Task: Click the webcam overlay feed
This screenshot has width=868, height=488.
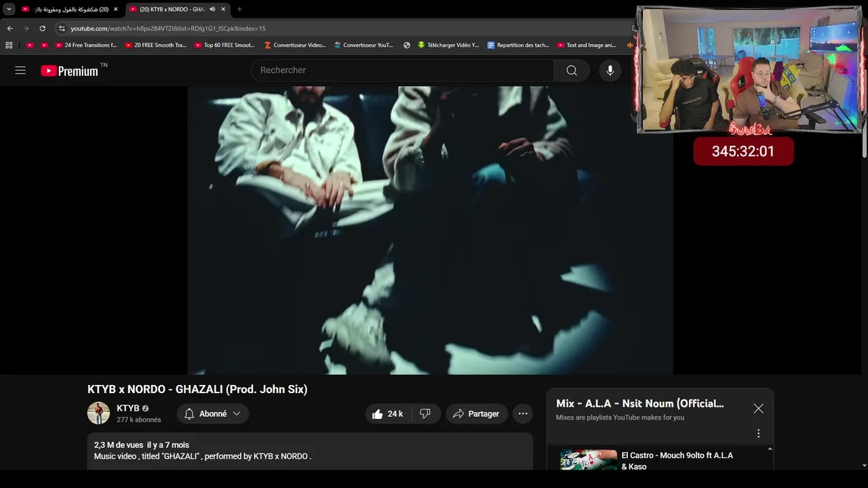Action: (x=749, y=69)
